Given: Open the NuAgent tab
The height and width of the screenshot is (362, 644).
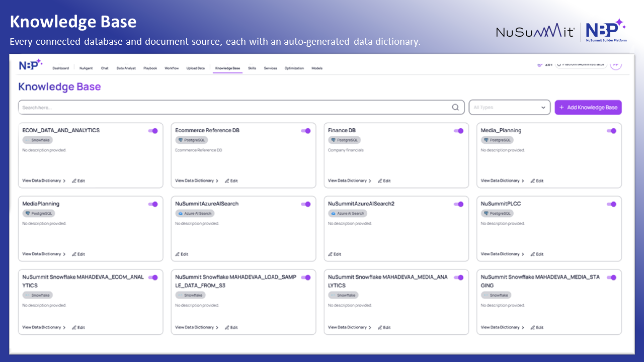Looking at the screenshot, I should click(86, 68).
